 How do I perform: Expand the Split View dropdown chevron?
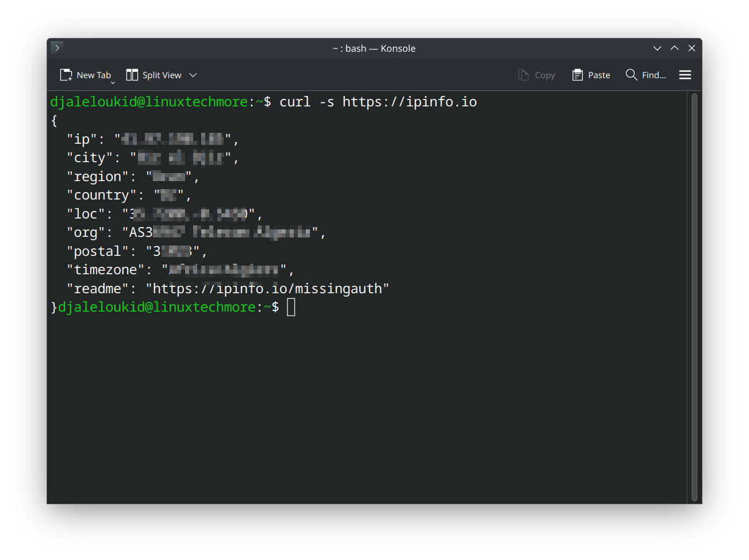coord(193,75)
